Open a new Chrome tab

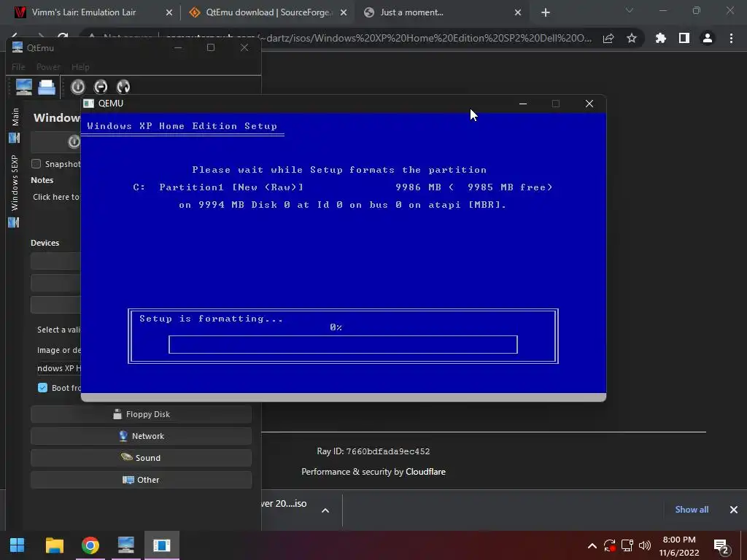coord(546,13)
